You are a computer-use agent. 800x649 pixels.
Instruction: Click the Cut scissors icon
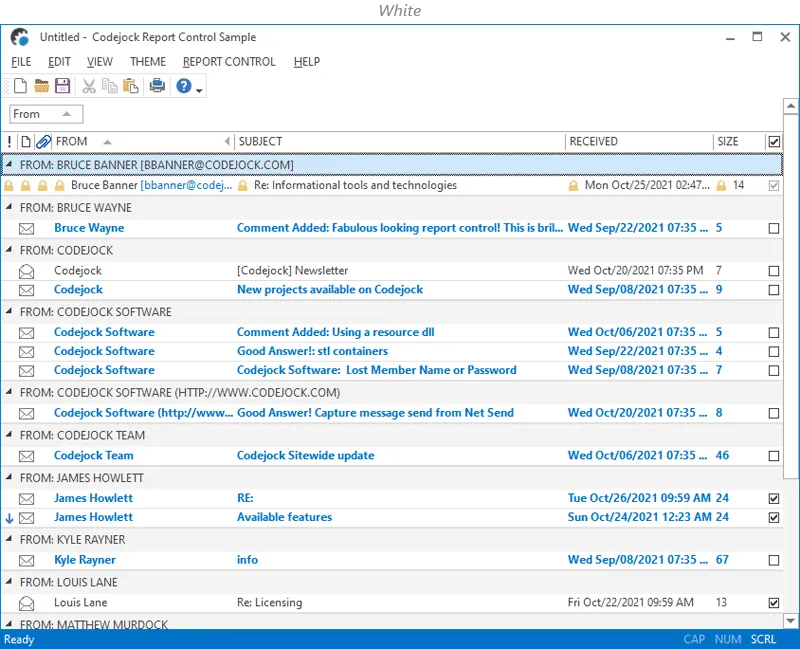point(89,86)
